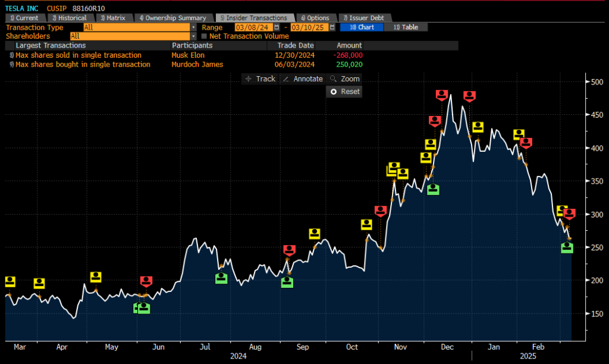Click the crosshair icon next to Track
This screenshot has width=609, height=364.
[249, 79]
